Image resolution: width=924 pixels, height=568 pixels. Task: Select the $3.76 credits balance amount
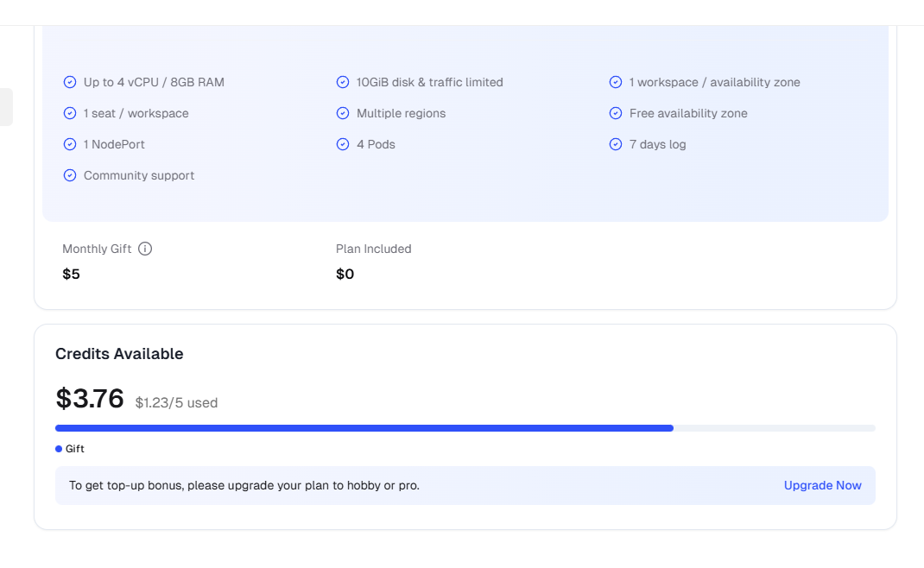pyautogui.click(x=90, y=399)
